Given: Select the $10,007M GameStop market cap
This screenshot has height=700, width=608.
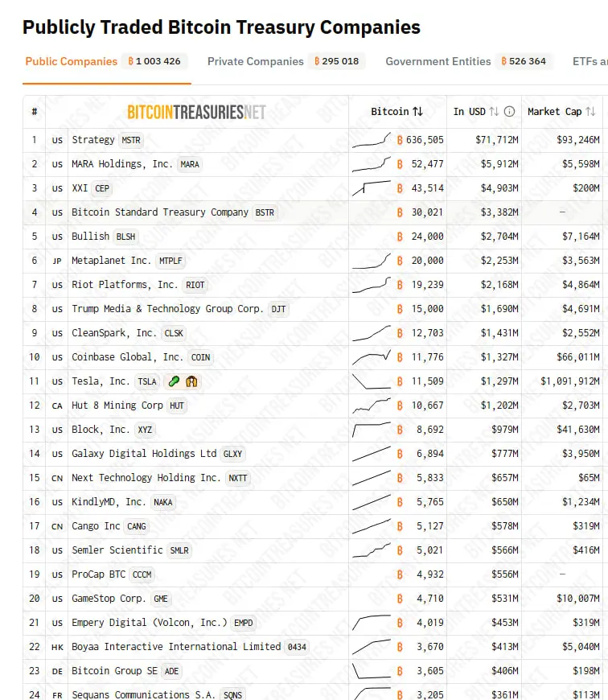Looking at the screenshot, I should (x=578, y=598).
